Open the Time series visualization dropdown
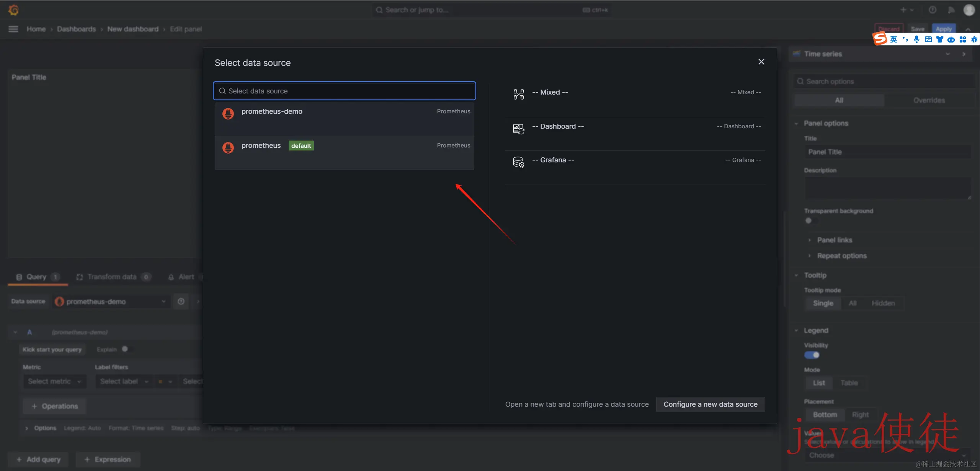This screenshot has width=980, height=471. point(873,54)
